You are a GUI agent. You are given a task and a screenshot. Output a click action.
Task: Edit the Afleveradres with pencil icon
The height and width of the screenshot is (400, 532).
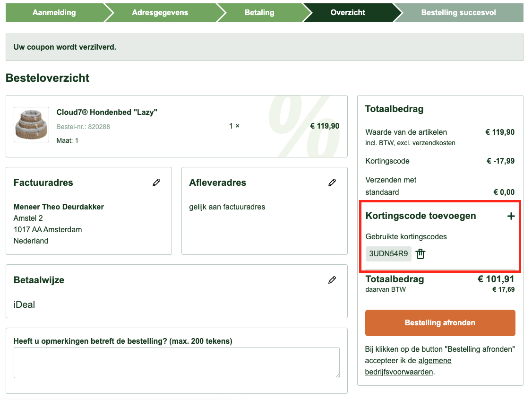click(332, 183)
